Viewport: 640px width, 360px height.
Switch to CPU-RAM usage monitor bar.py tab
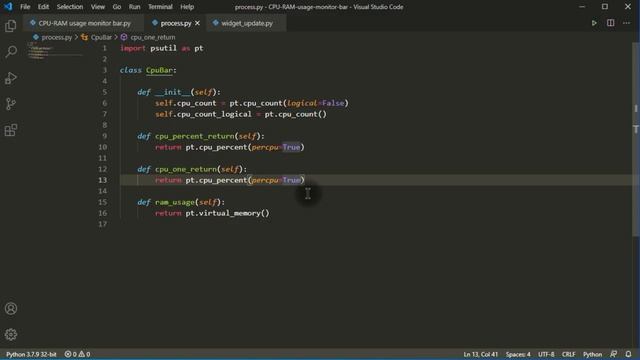pos(84,23)
